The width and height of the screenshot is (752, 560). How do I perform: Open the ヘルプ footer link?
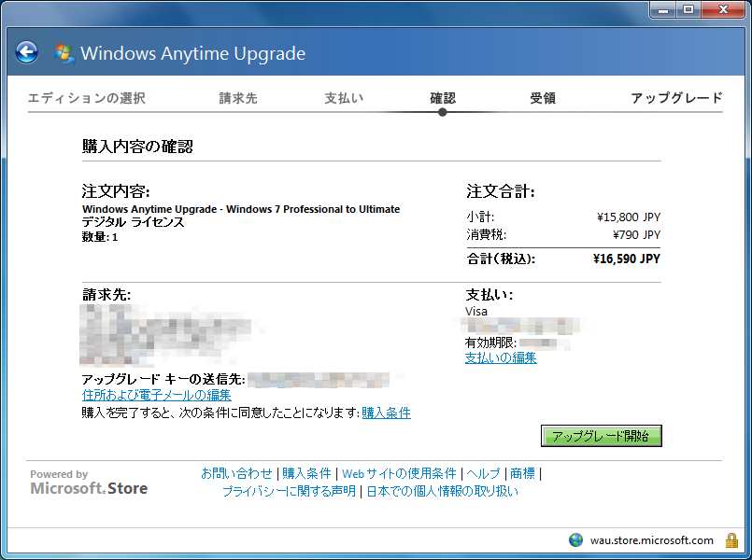tap(484, 473)
